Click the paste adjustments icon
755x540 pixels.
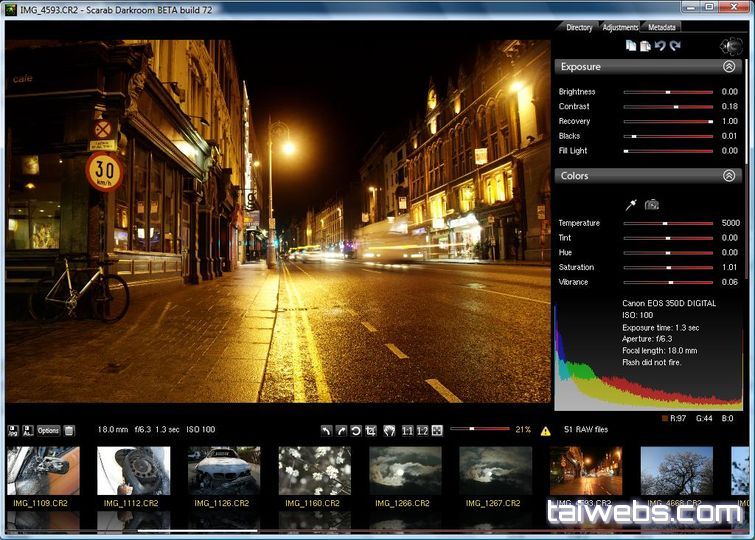point(645,46)
